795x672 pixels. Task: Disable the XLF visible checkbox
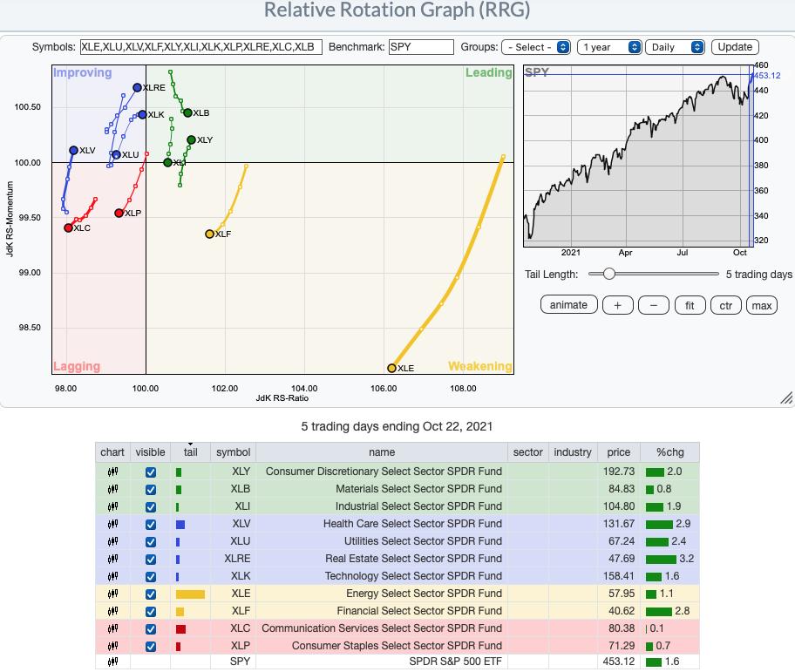(151, 611)
